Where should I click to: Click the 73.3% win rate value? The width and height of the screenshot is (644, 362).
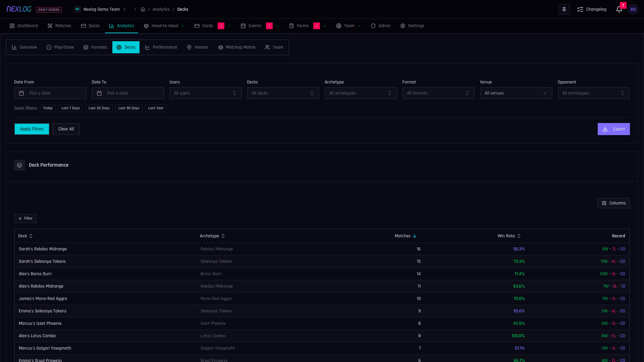[x=519, y=261]
